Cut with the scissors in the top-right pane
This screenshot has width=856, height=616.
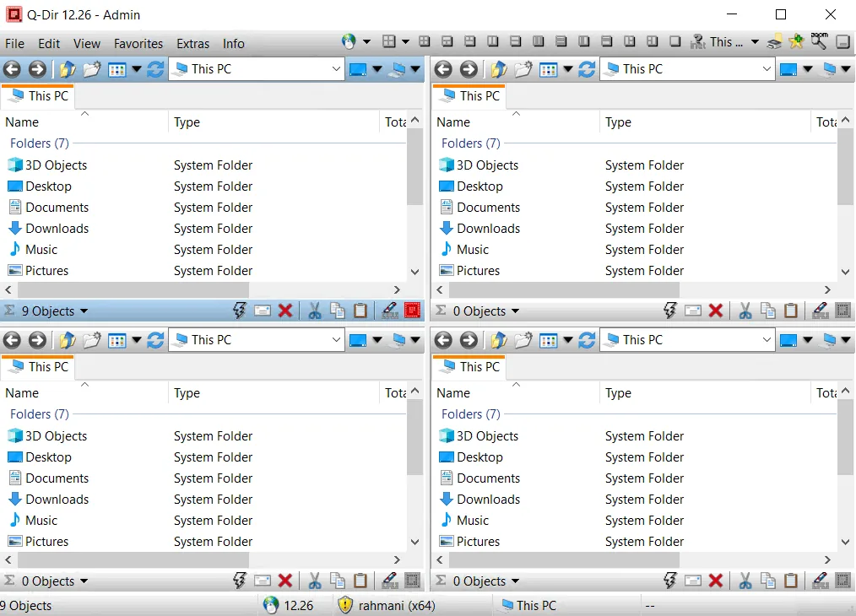point(745,311)
